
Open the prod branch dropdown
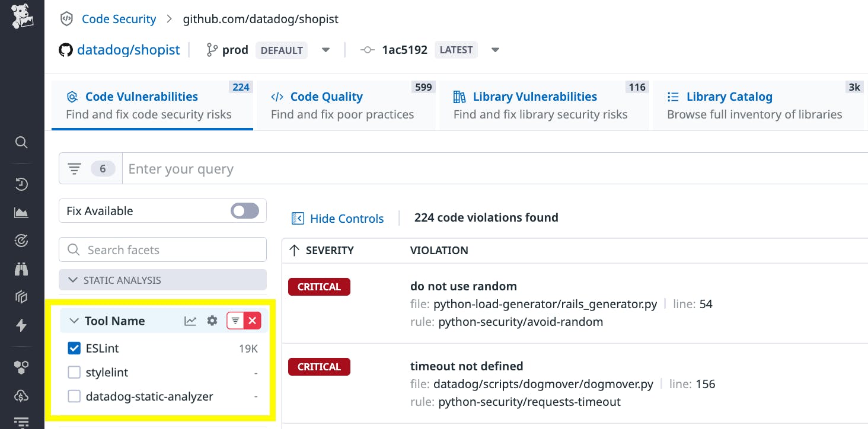tap(325, 50)
